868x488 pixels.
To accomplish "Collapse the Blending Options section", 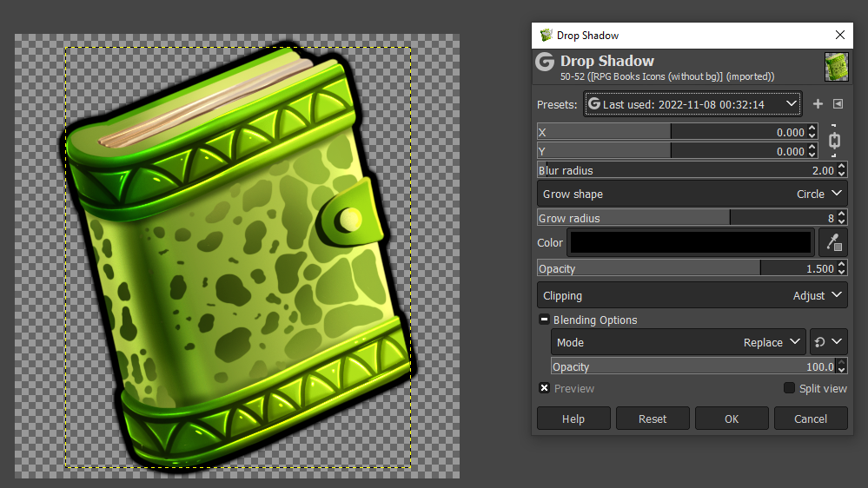I will [x=544, y=320].
